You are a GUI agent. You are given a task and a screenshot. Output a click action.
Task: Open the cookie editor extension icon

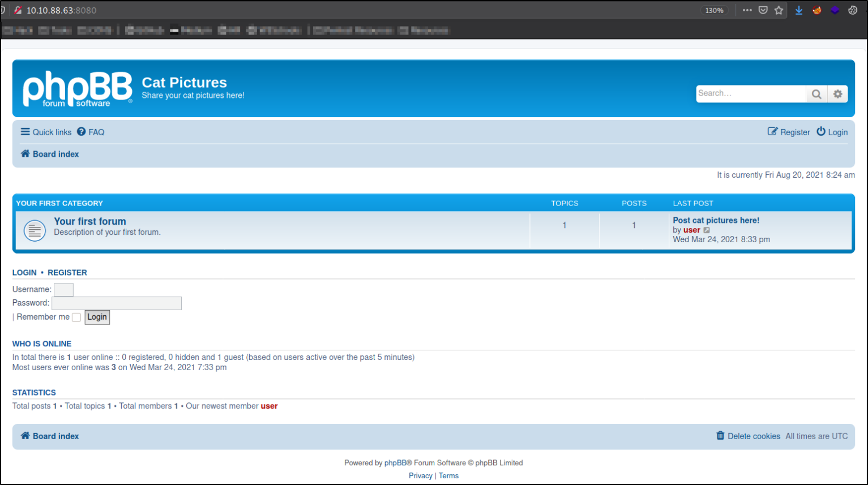point(853,10)
